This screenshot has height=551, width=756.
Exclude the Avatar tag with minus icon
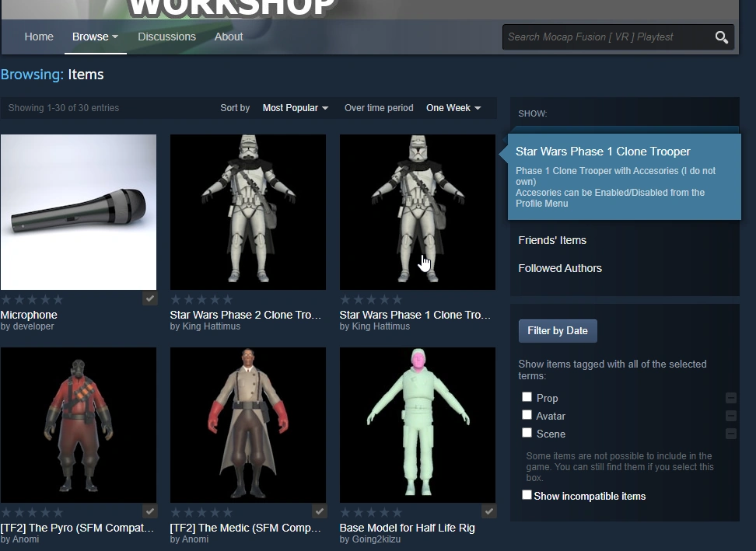coord(731,416)
